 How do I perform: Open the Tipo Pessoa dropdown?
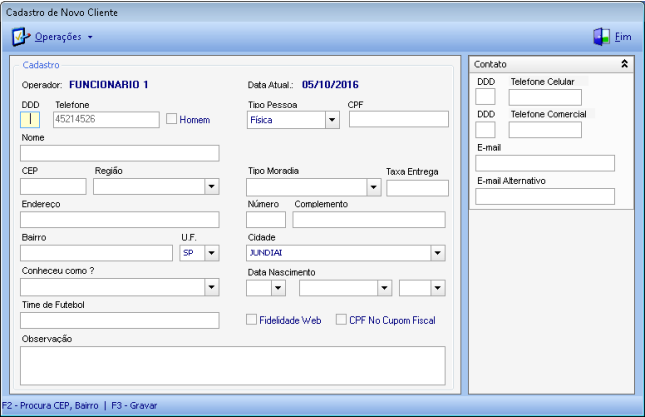coord(332,120)
